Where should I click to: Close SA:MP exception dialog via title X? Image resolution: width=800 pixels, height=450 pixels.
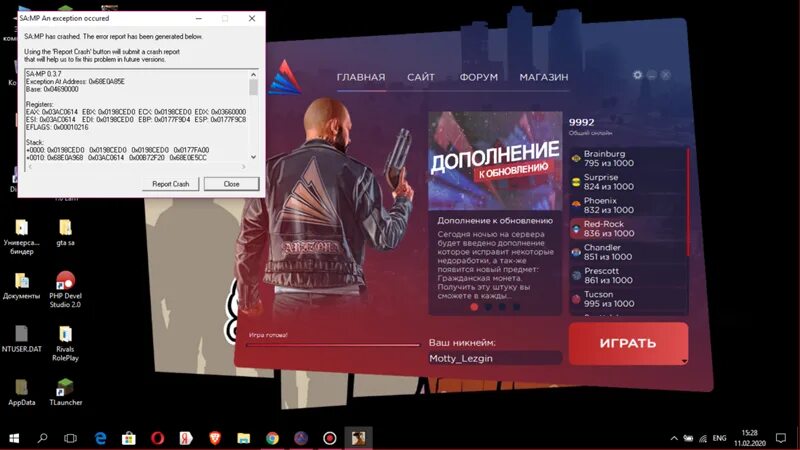[x=252, y=18]
